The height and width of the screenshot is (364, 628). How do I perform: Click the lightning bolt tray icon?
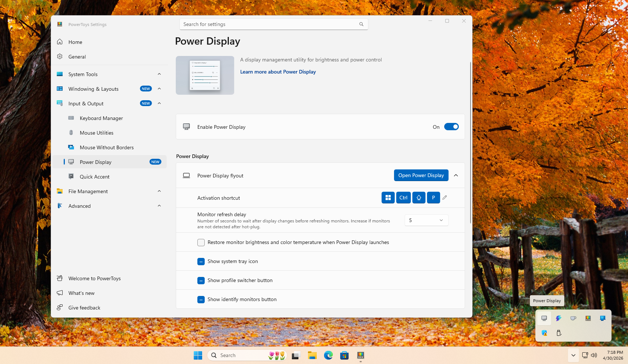558,318
